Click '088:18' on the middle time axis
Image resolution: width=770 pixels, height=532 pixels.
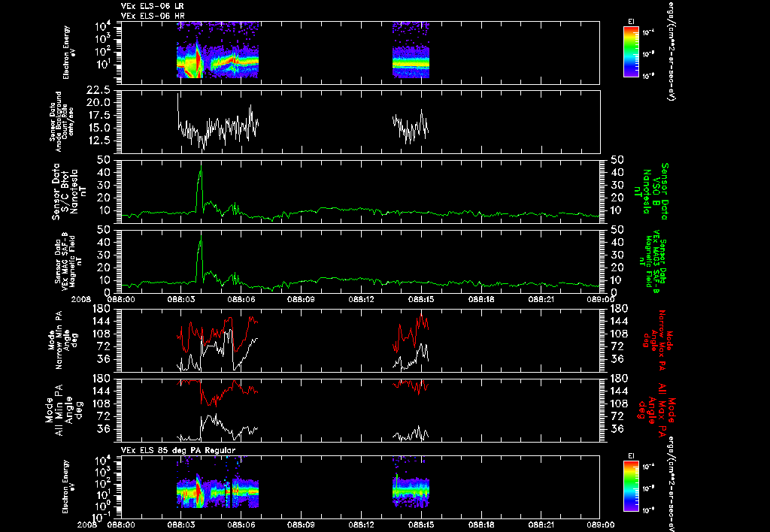(480, 299)
